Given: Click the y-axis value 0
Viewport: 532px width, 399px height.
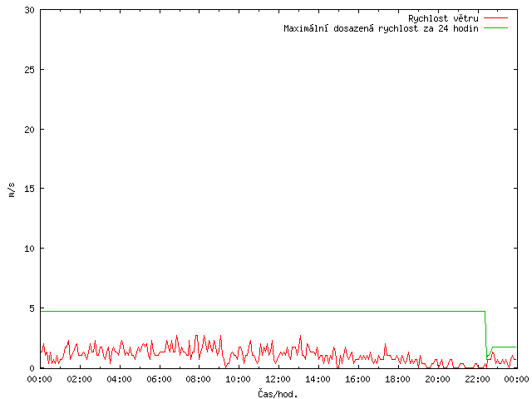Looking at the screenshot, I should tap(32, 368).
